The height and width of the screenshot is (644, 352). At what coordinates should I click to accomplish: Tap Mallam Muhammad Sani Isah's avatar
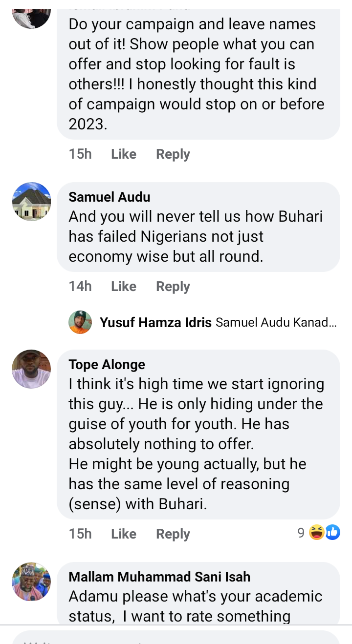(31, 582)
